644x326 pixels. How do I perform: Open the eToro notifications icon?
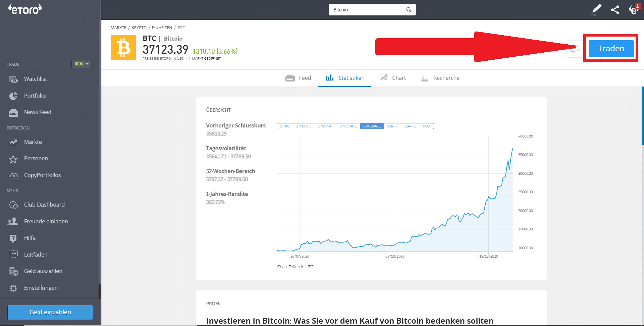(x=633, y=9)
